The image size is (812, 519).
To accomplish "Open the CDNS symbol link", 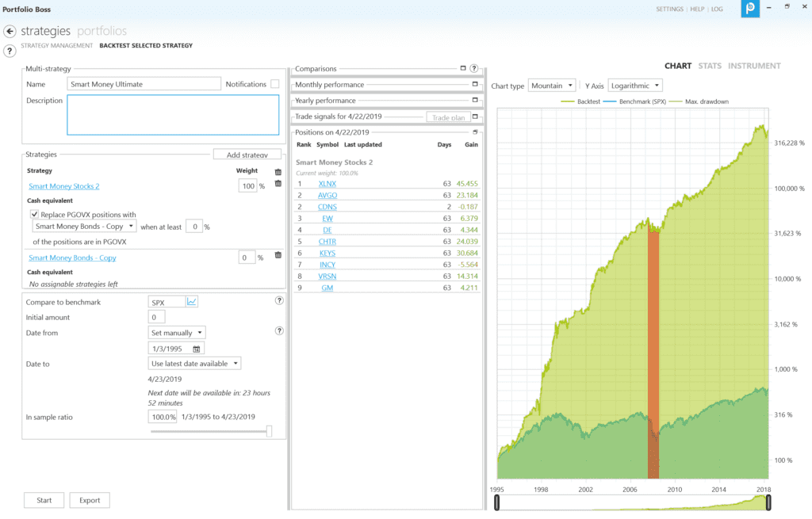I will click(x=327, y=207).
